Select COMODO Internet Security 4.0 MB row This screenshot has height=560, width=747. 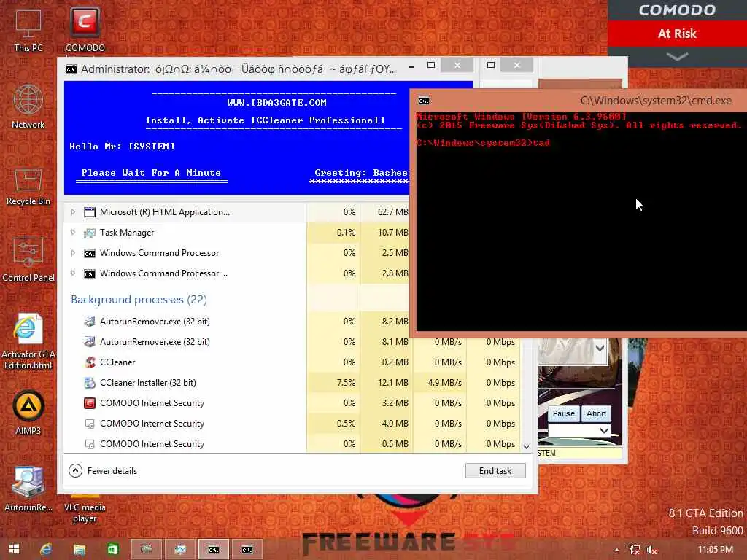[x=293, y=424]
